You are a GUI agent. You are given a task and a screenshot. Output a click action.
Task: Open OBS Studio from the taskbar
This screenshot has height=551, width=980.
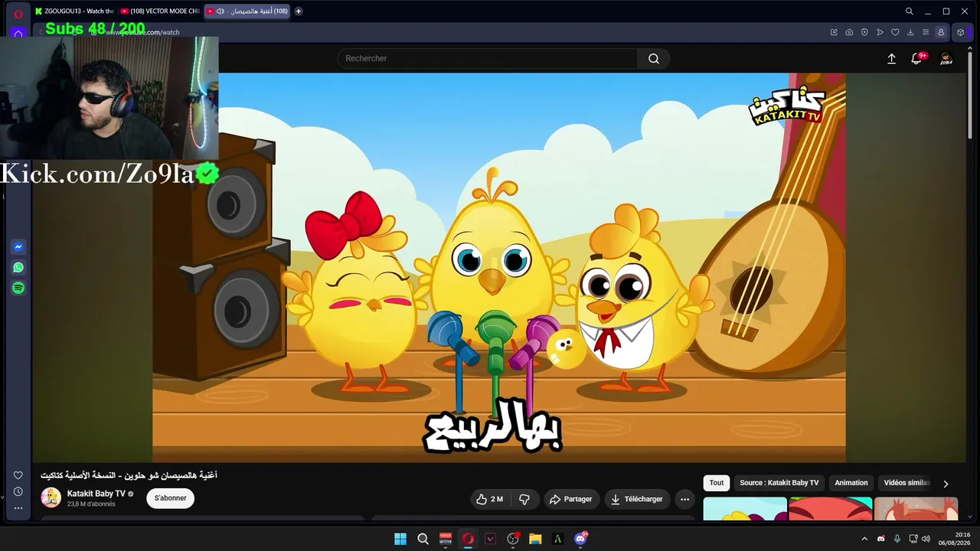(x=513, y=539)
